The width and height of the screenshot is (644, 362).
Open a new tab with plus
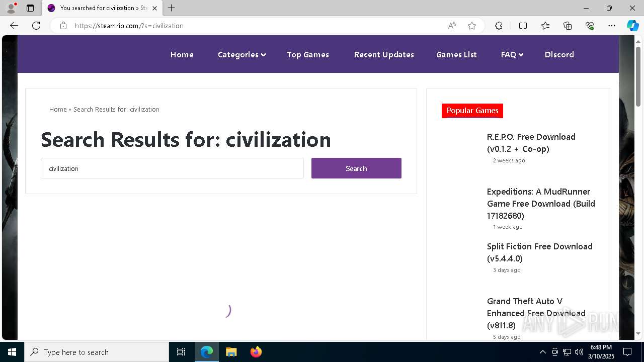172,8
